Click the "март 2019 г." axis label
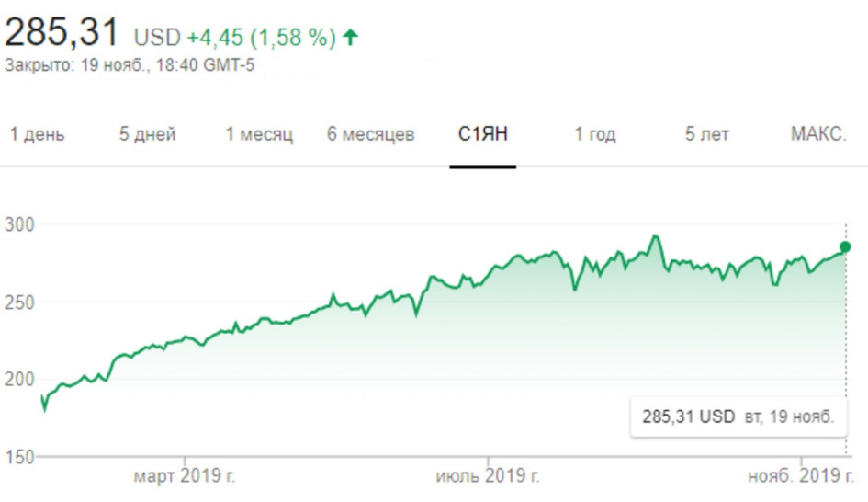This screenshot has height=502, width=868. pyautogui.click(x=185, y=477)
